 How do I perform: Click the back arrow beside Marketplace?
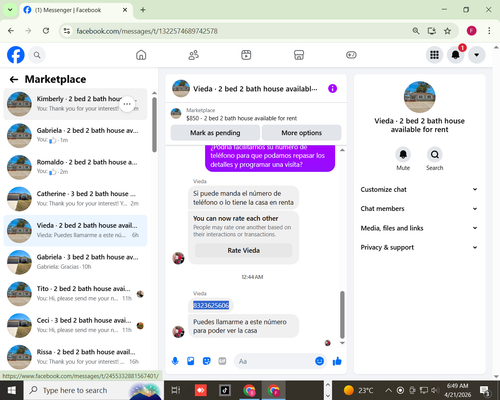point(14,79)
